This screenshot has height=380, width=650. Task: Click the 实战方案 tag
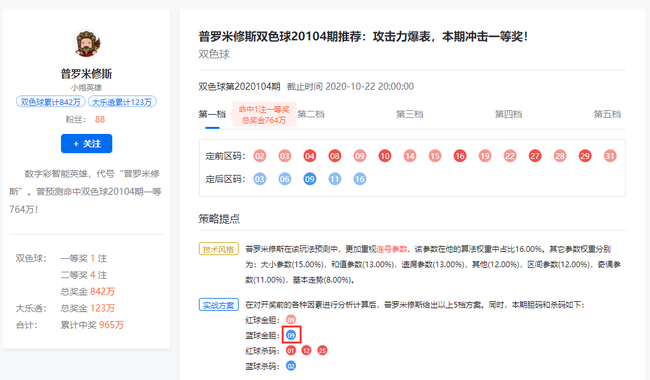[218, 305]
